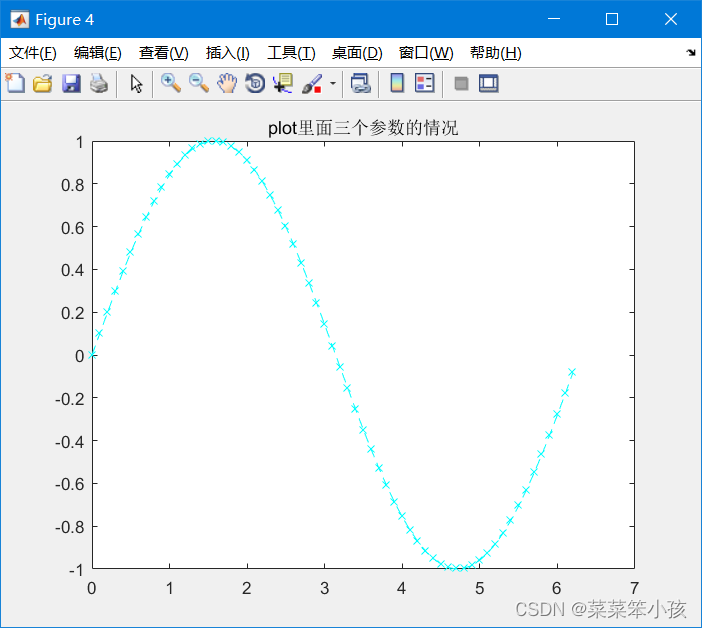
Task: Open the 文件(F) menu
Action: [33, 53]
